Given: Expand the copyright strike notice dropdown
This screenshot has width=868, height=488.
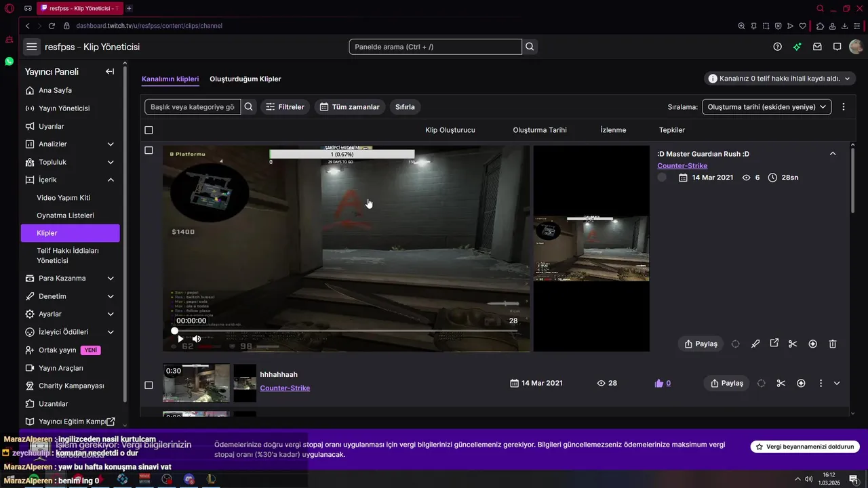Looking at the screenshot, I should point(847,79).
